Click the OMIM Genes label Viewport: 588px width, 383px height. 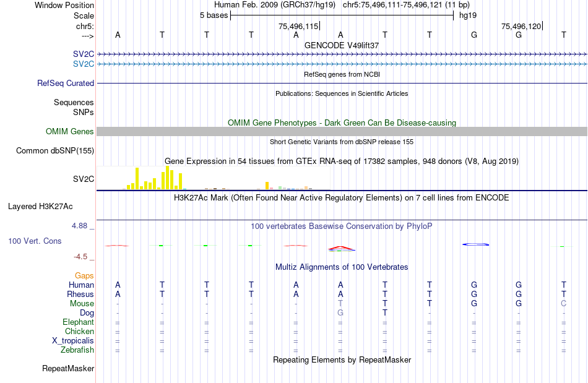tap(69, 132)
